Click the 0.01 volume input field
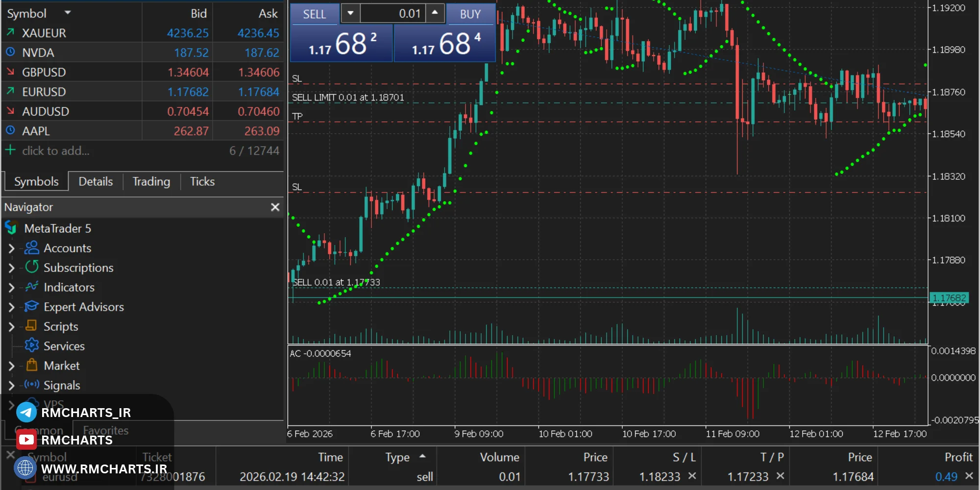The image size is (980, 490). point(393,13)
